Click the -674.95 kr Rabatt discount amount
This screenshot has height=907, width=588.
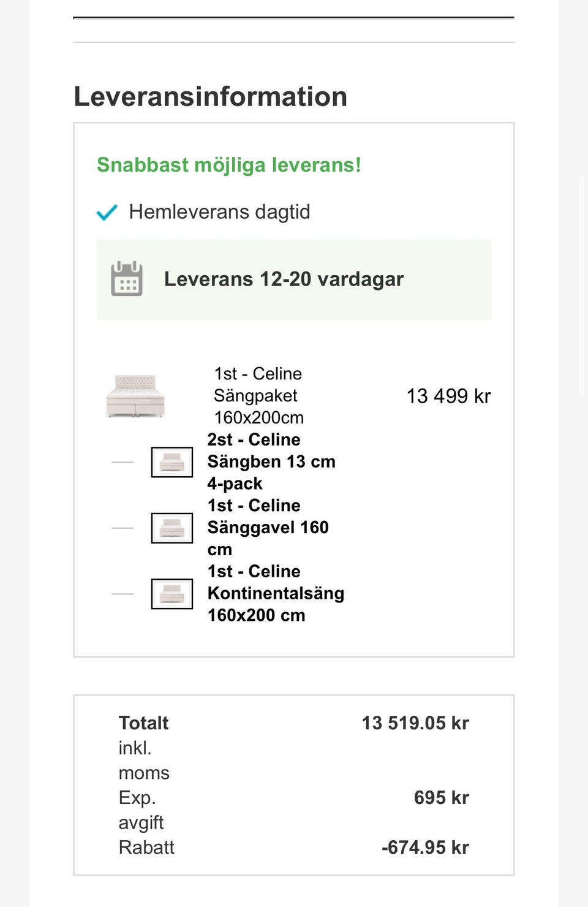point(425,848)
